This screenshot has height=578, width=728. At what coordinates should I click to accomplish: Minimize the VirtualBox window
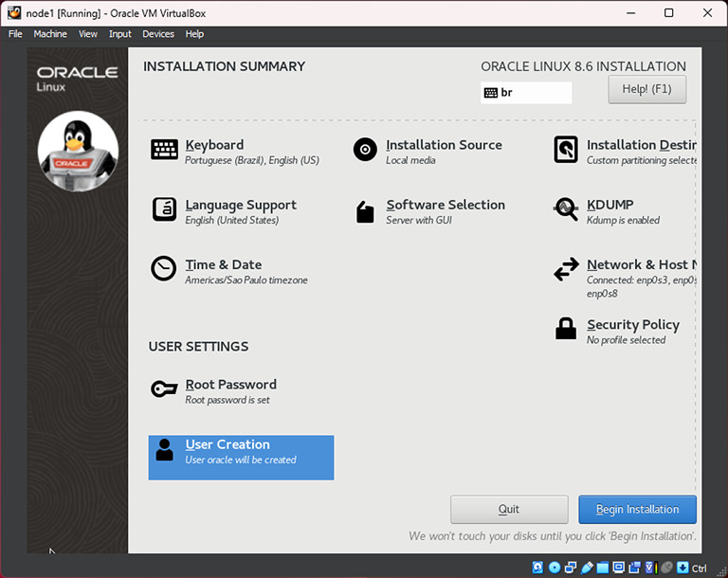tap(630, 13)
